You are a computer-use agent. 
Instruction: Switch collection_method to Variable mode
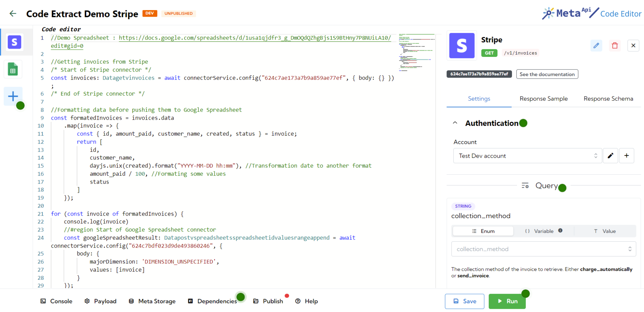tap(543, 231)
